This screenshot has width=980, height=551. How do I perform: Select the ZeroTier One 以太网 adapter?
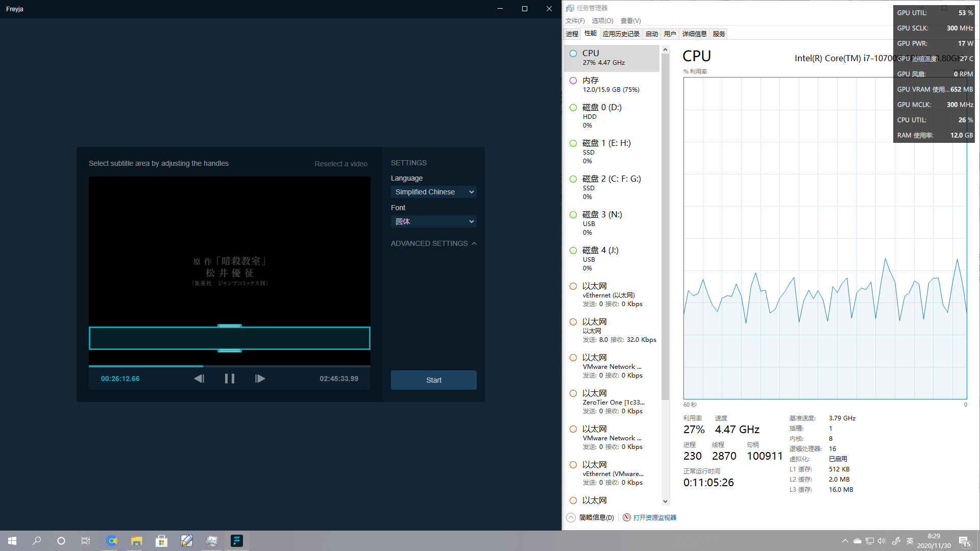(x=611, y=402)
